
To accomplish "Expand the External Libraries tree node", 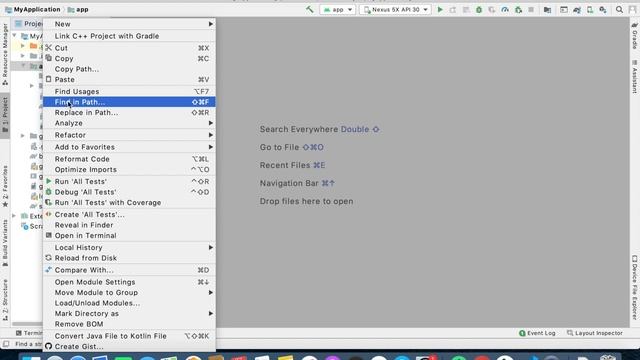I will (x=15, y=216).
